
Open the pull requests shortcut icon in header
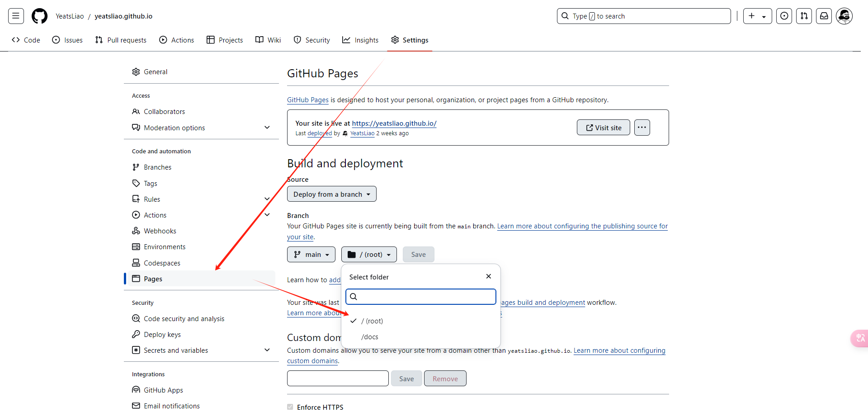(x=804, y=16)
